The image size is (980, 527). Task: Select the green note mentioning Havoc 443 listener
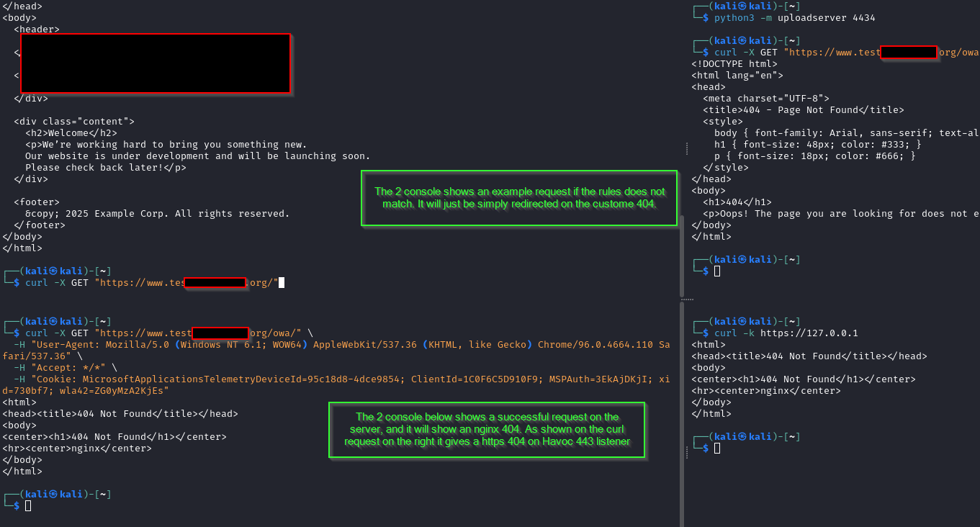(x=487, y=430)
